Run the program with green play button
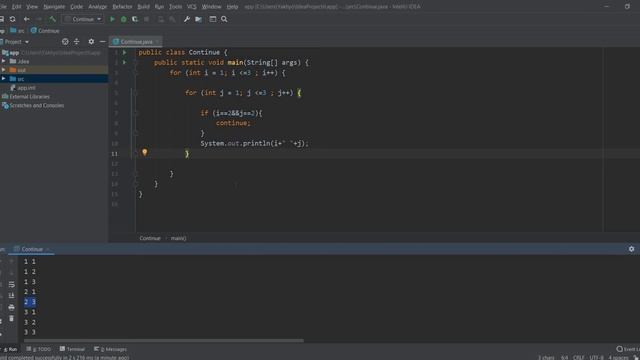This screenshot has width=640, height=360. (x=112, y=19)
